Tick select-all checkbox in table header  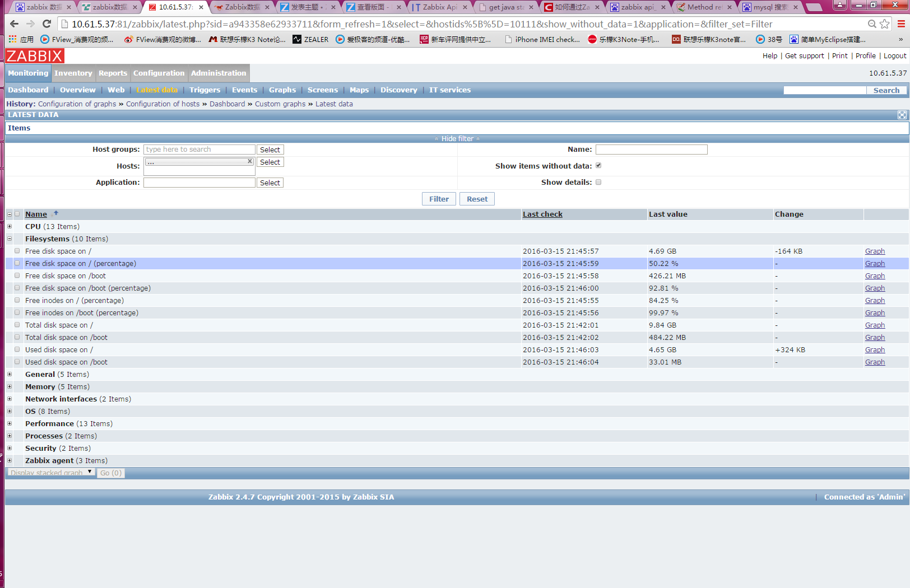pyautogui.click(x=17, y=214)
